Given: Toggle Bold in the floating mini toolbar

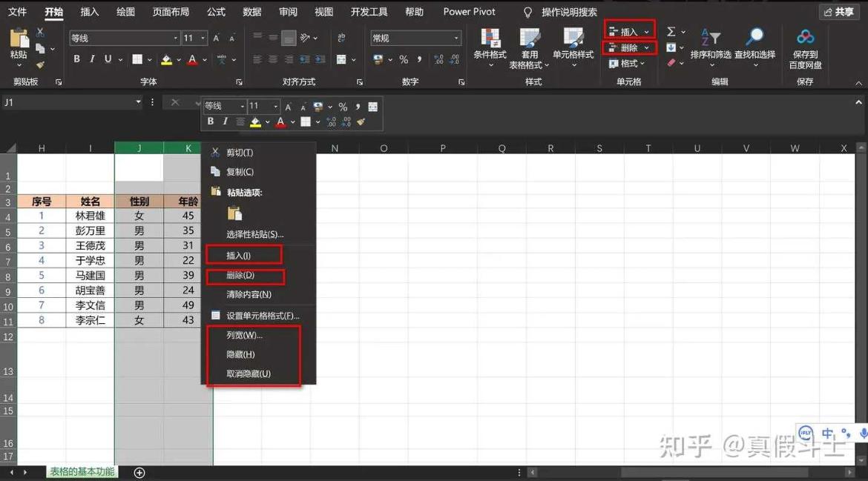Looking at the screenshot, I should pos(211,122).
